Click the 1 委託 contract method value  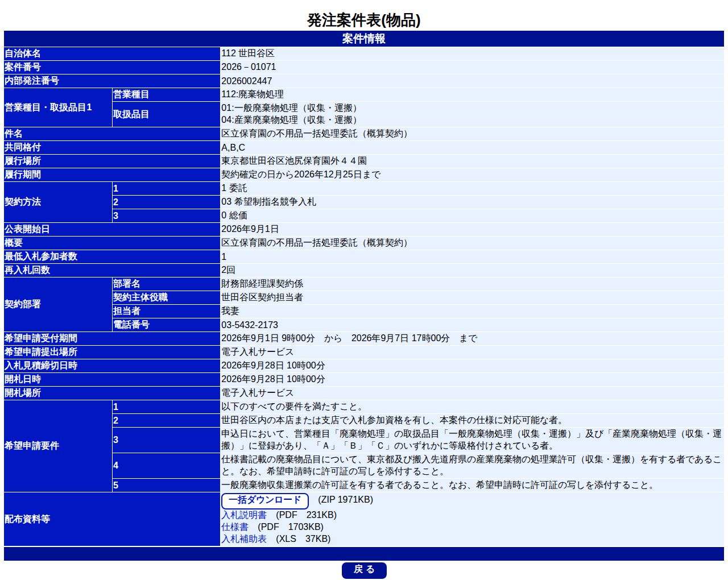coord(234,188)
